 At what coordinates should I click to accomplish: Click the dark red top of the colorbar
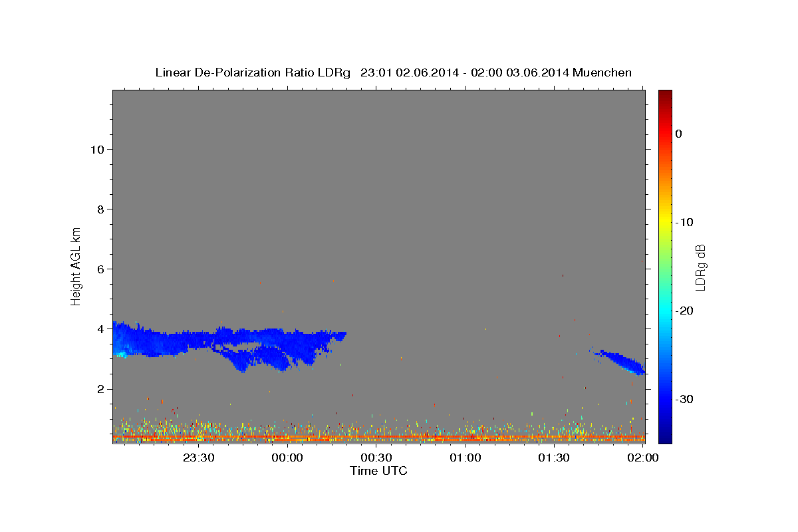[x=665, y=94]
